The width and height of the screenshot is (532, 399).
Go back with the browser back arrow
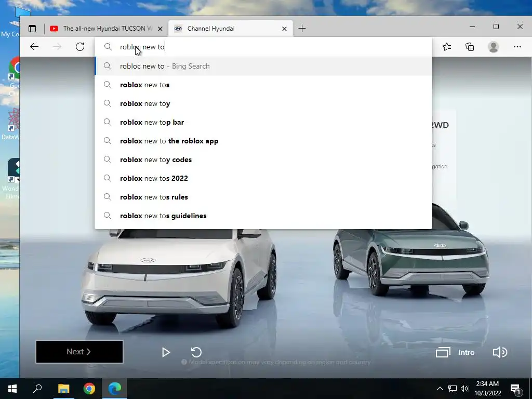coord(34,47)
